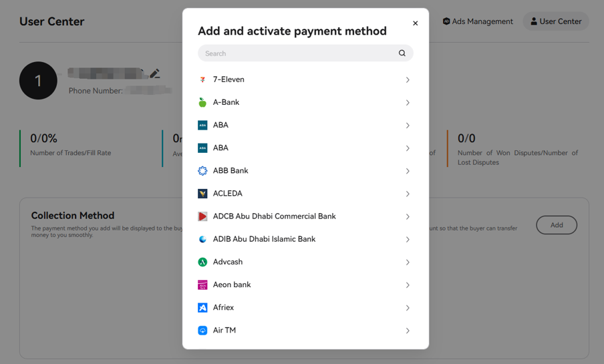Click the edit pencil icon beside username
Image resolution: width=604 pixels, height=364 pixels.
pos(155,73)
